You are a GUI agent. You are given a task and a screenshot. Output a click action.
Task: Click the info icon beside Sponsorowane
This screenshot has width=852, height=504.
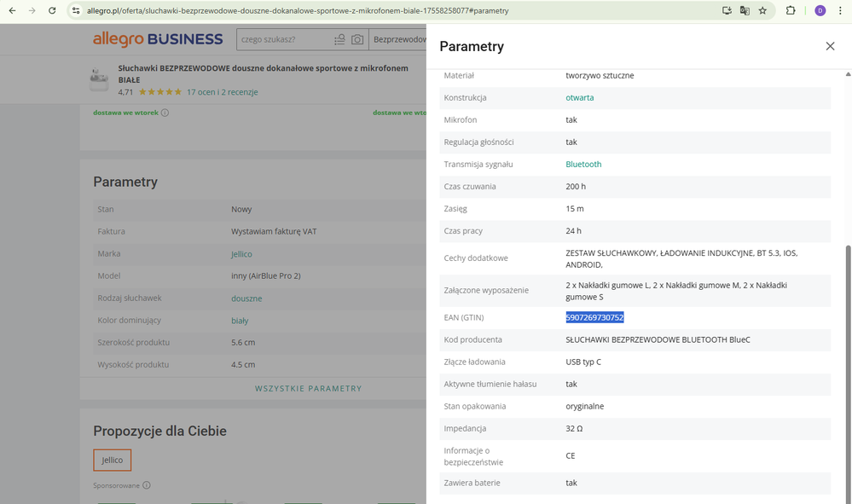point(147,486)
